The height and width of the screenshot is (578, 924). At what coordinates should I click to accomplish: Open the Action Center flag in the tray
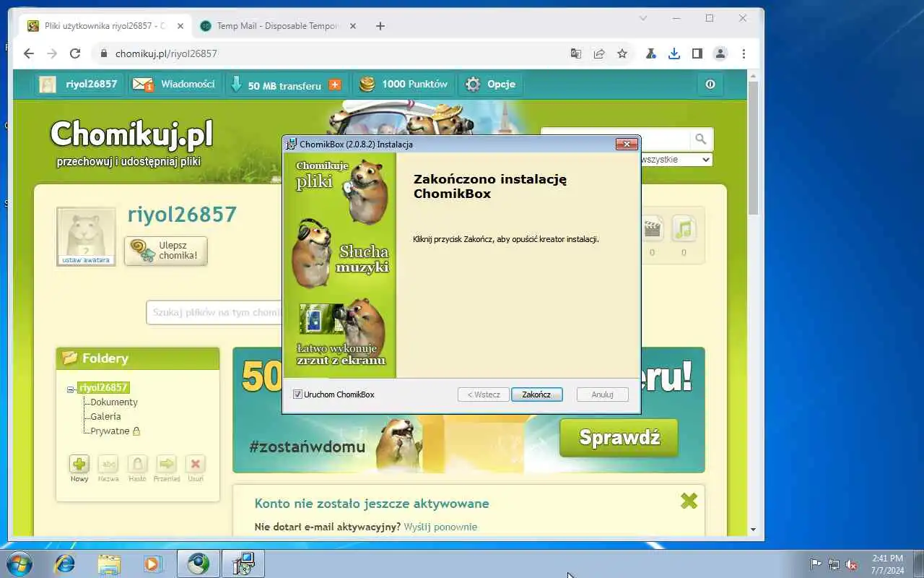[x=816, y=564]
